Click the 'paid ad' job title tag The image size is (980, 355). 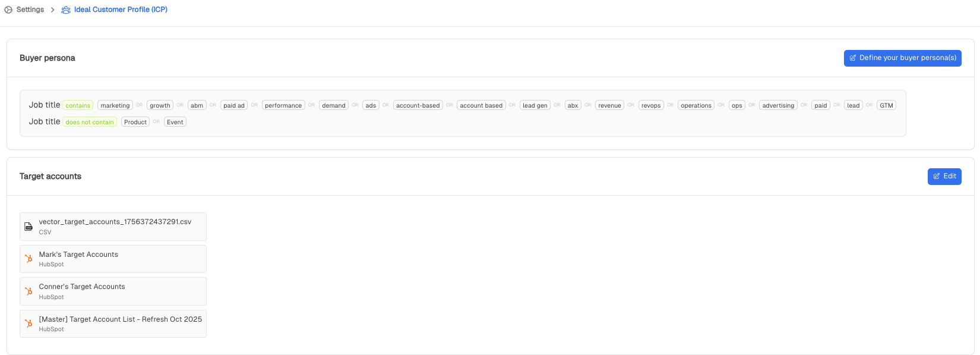click(x=234, y=105)
